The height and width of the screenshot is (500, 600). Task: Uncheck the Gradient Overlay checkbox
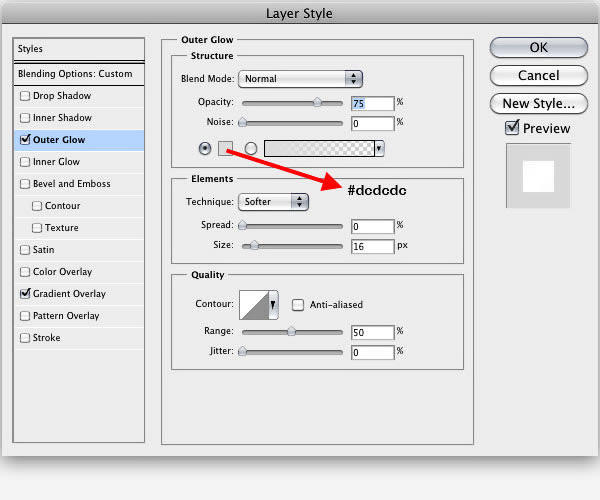coord(25,294)
